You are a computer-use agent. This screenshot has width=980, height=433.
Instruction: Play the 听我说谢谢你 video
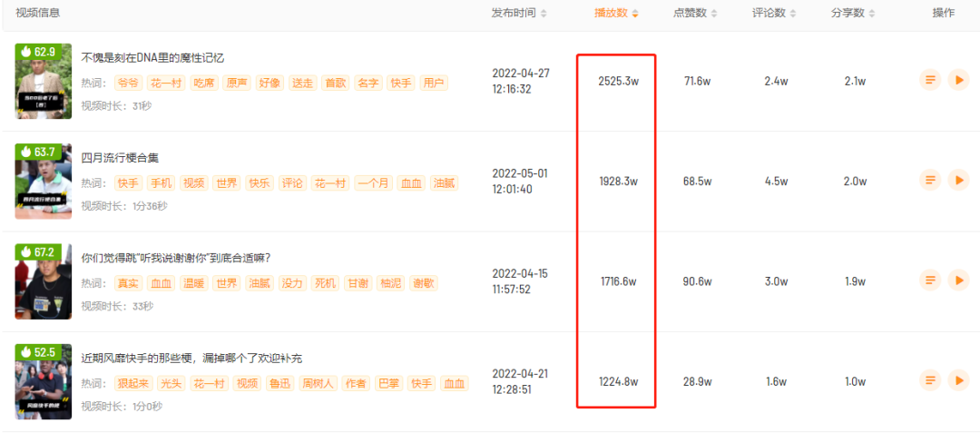coord(958,280)
